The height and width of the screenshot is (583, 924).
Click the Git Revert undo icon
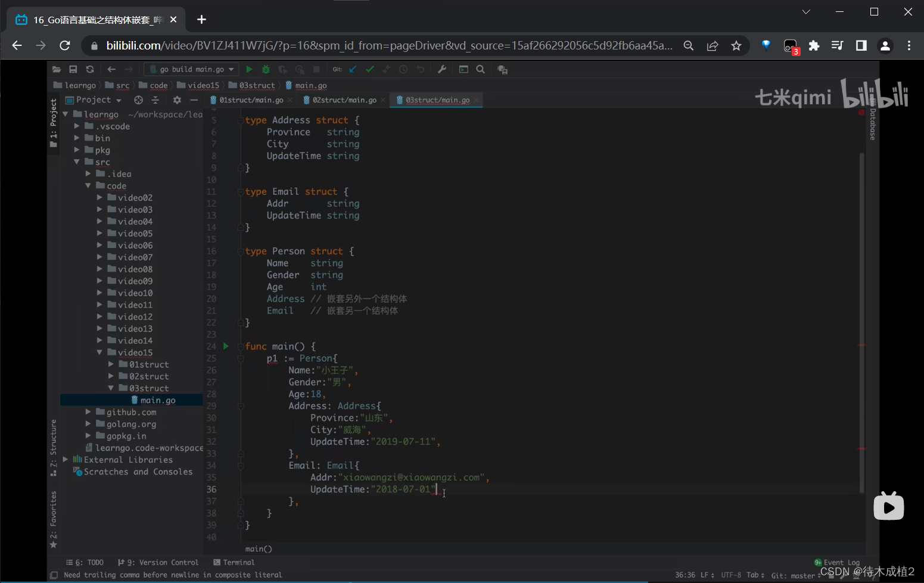(x=421, y=70)
